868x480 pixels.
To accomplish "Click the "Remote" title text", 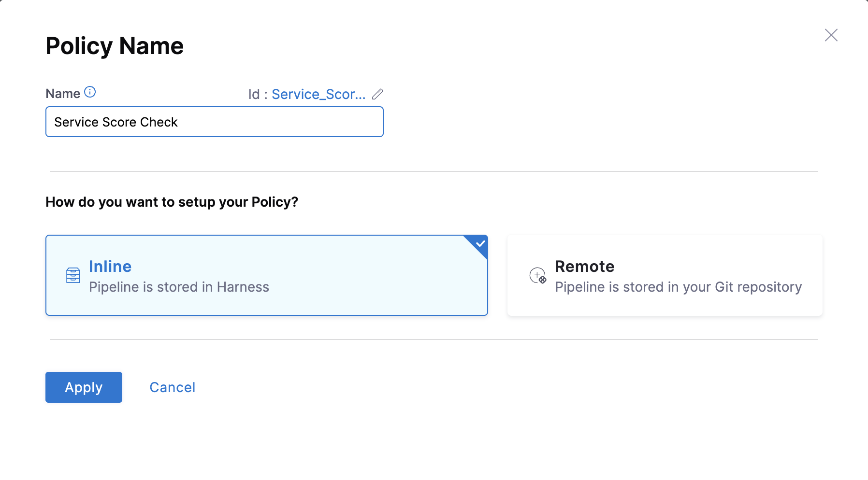I will [584, 267].
